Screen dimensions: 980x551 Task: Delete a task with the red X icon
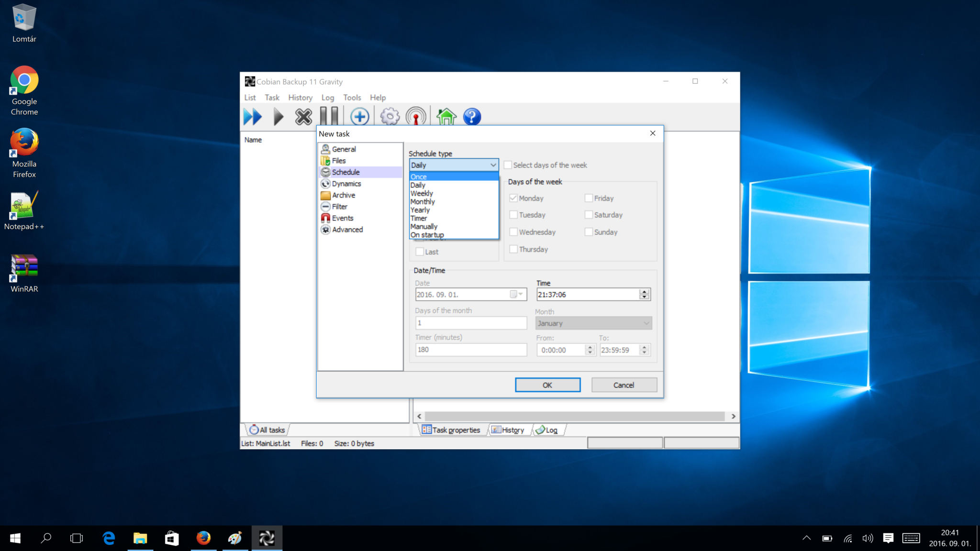click(303, 116)
